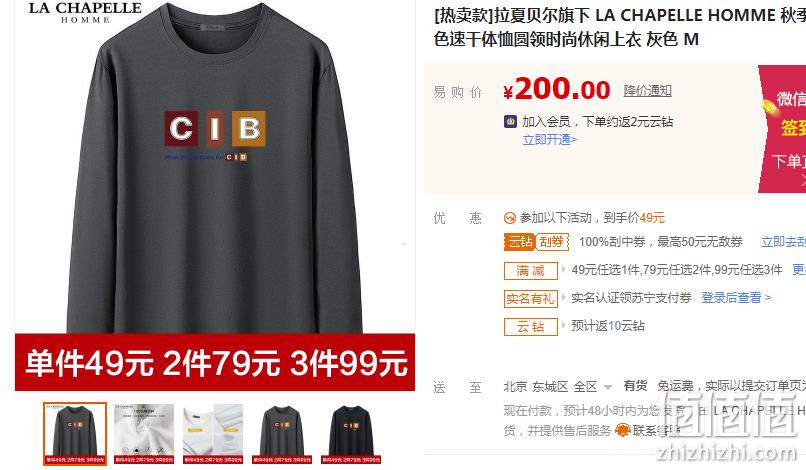
Task: Click the LA CHAPELLE HOMME brand logo
Action: coord(85,12)
